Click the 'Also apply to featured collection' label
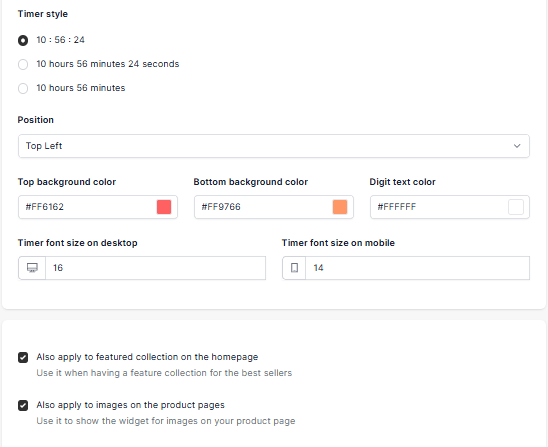 [147, 357]
